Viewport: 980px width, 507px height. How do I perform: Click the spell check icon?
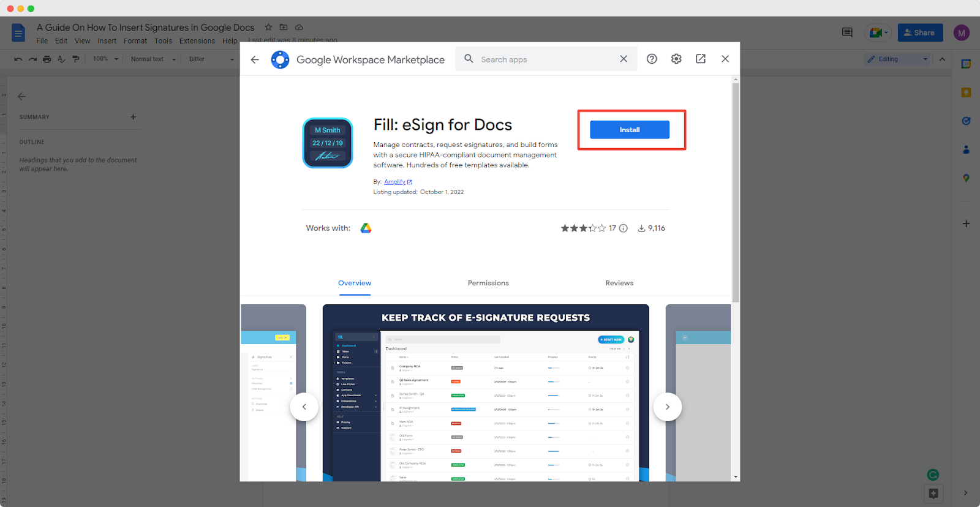(61, 59)
